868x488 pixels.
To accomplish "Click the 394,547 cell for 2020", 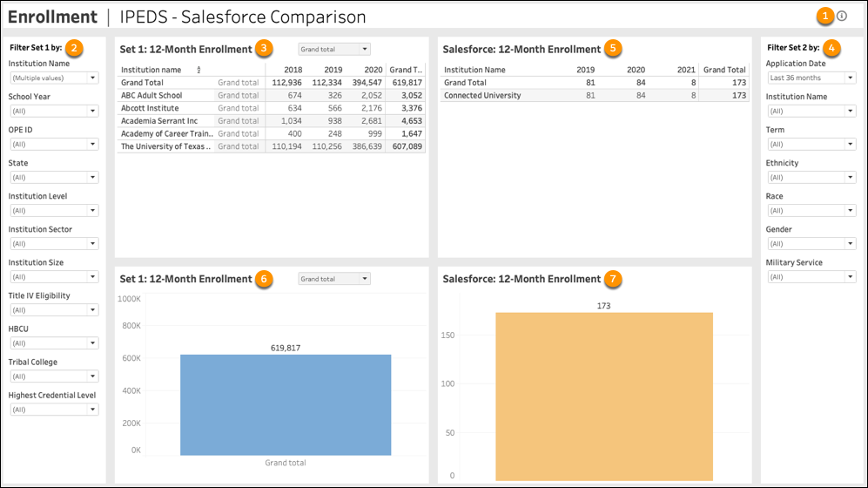I will [367, 83].
